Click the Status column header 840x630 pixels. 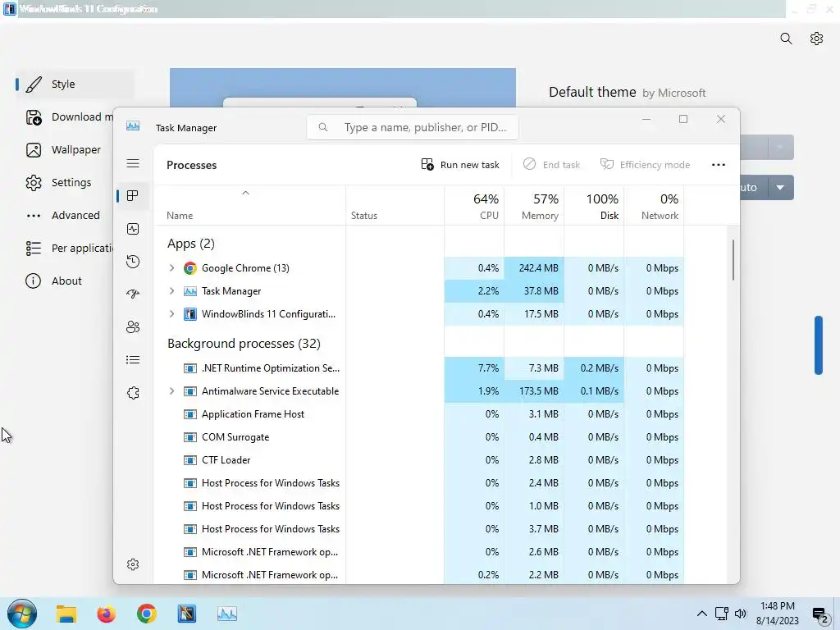coord(395,206)
